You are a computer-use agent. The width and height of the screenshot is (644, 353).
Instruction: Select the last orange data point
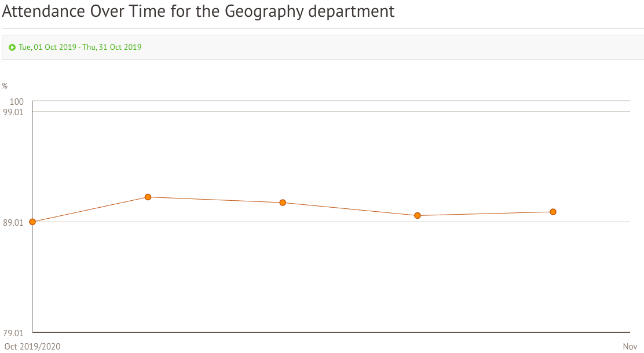pyautogui.click(x=553, y=212)
